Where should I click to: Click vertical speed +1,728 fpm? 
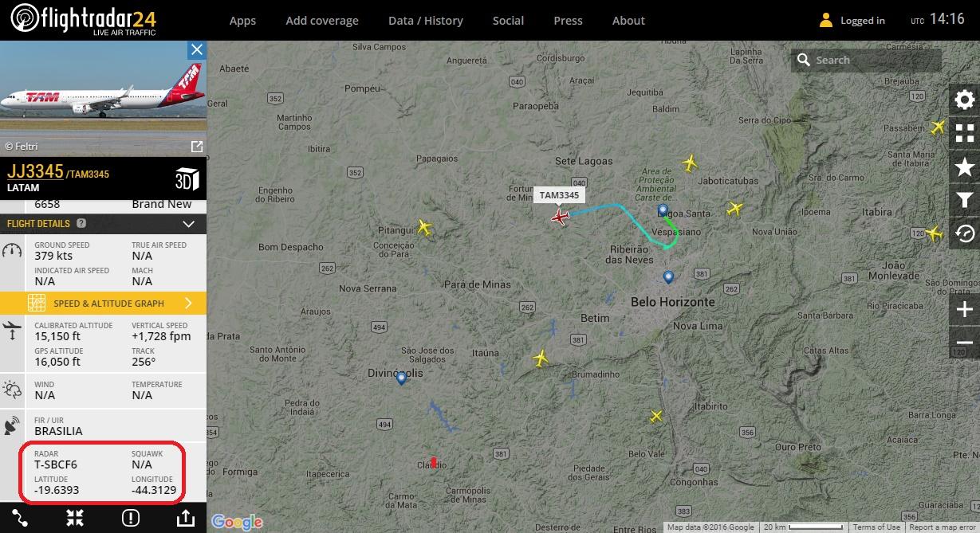pyautogui.click(x=161, y=337)
